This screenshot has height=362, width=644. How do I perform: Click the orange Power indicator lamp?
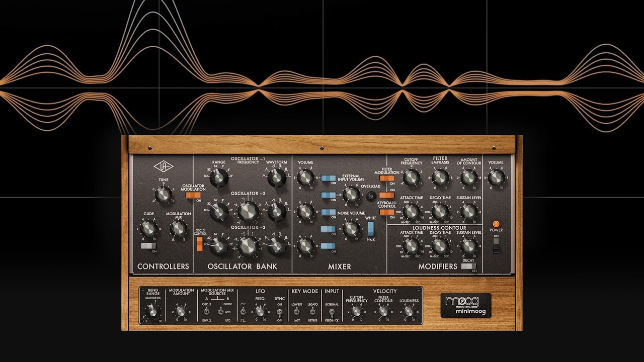[496, 224]
